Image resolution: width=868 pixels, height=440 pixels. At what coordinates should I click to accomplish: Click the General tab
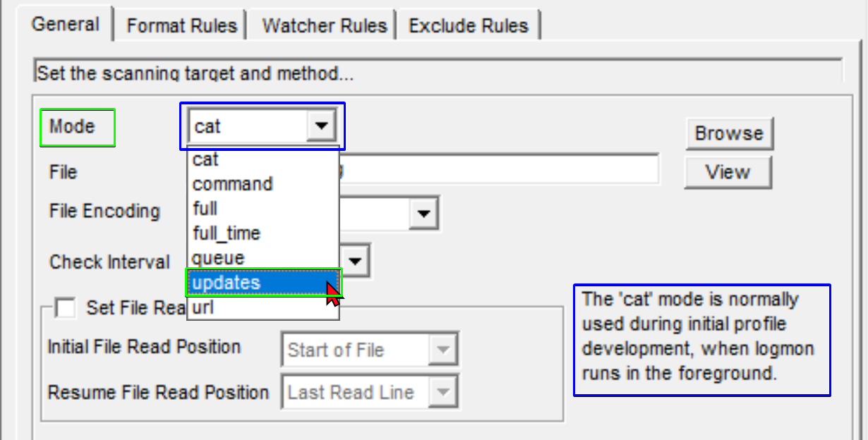[66, 24]
